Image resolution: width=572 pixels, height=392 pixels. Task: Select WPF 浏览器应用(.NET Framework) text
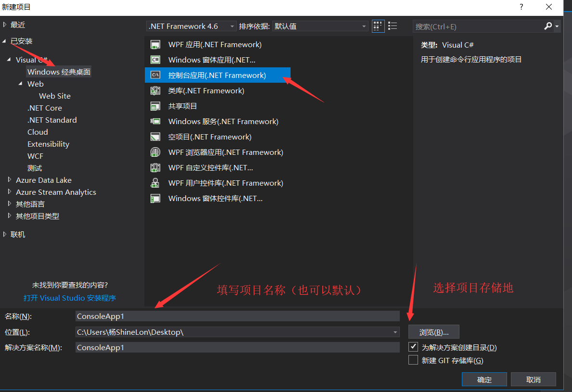pyautogui.click(x=226, y=152)
